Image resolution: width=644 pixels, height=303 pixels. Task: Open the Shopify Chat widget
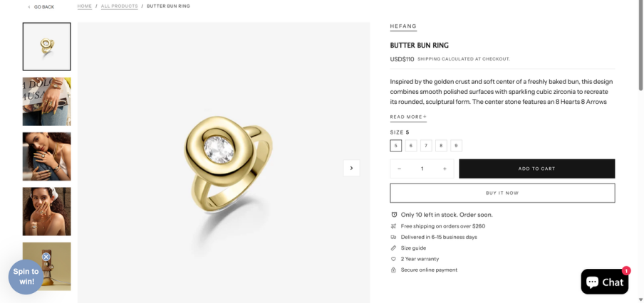pyautogui.click(x=604, y=282)
